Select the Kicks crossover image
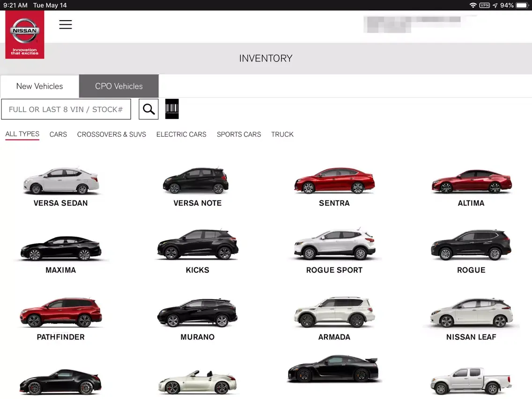The image size is (532, 399). 198,244
